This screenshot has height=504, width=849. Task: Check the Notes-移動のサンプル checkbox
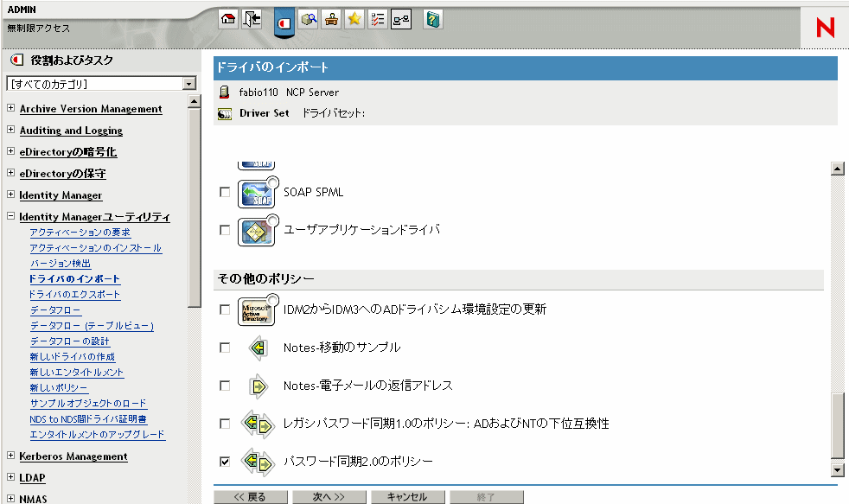click(225, 348)
